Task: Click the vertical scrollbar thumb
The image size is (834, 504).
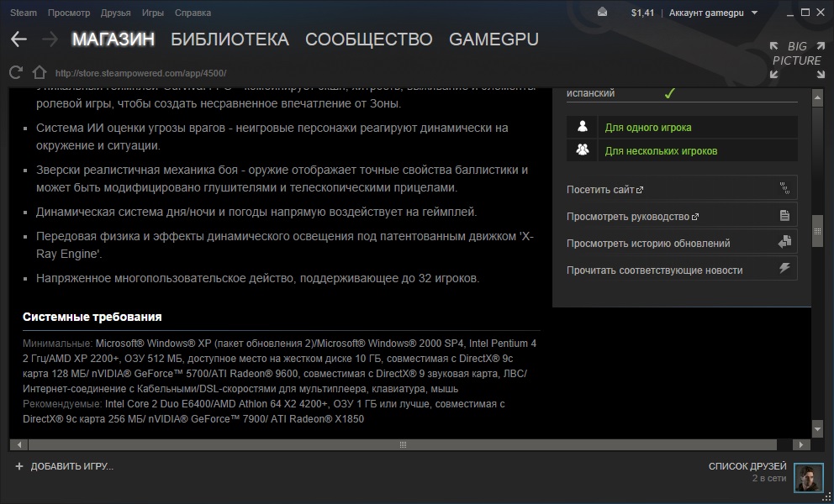Action: coord(817,231)
